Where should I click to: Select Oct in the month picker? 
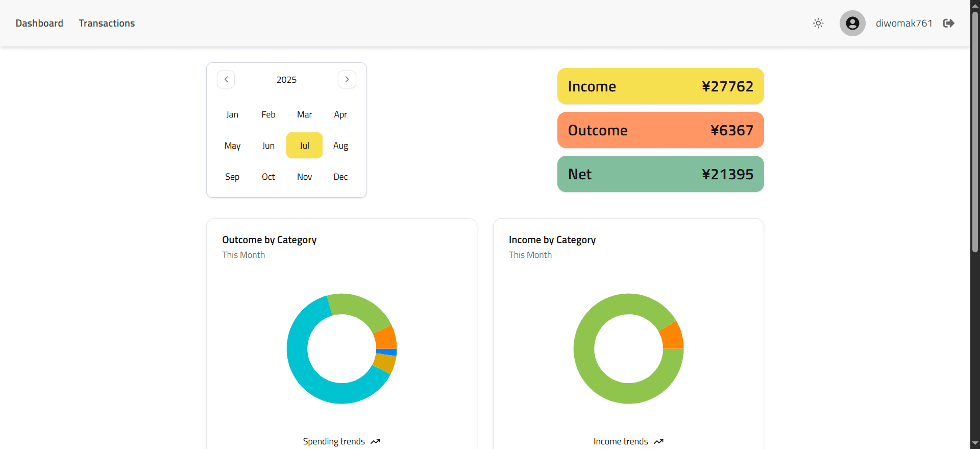tap(268, 177)
